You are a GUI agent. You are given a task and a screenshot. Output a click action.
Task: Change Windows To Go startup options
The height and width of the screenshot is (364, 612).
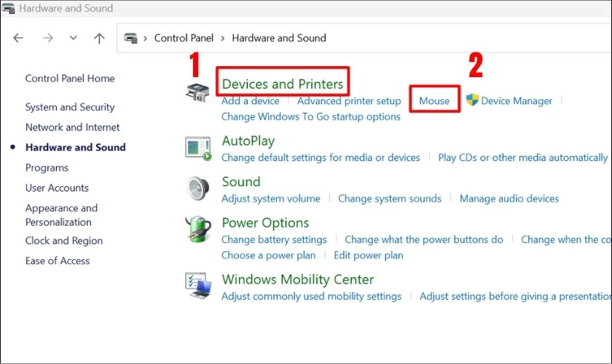[x=310, y=116]
